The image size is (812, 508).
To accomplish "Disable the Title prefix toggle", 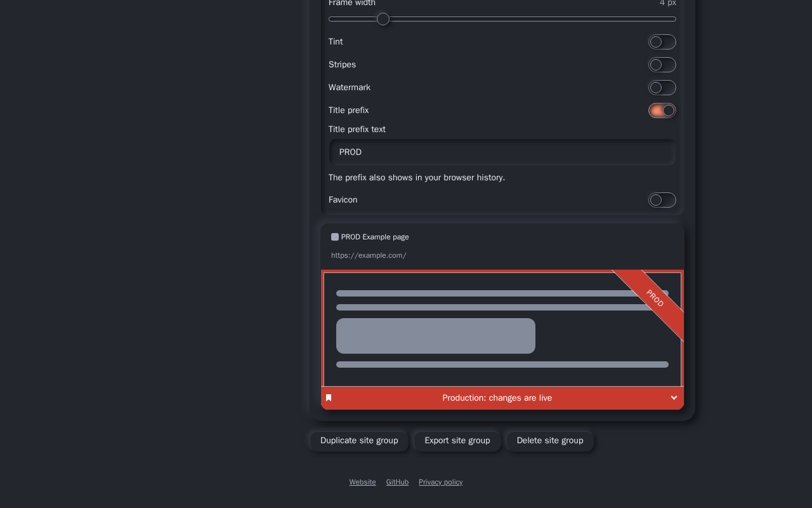I will tap(662, 110).
